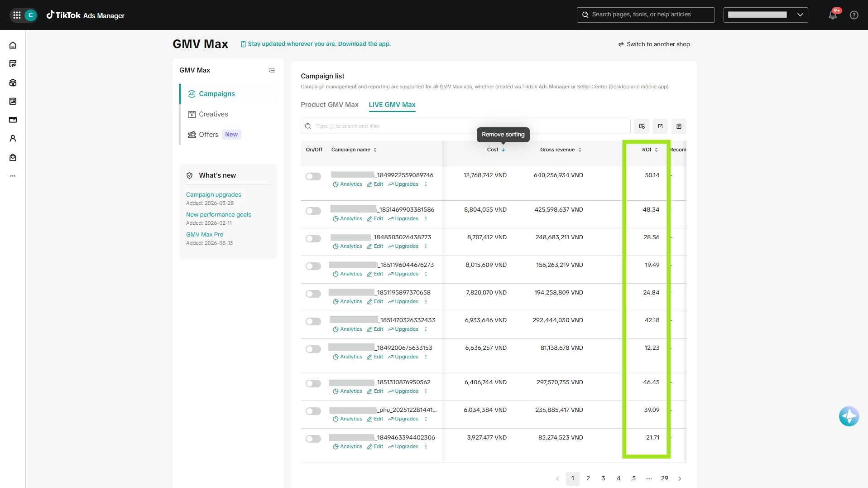Viewport: 868px width, 488px height.
Task: Switch to Product GMV Max tab
Action: click(329, 105)
